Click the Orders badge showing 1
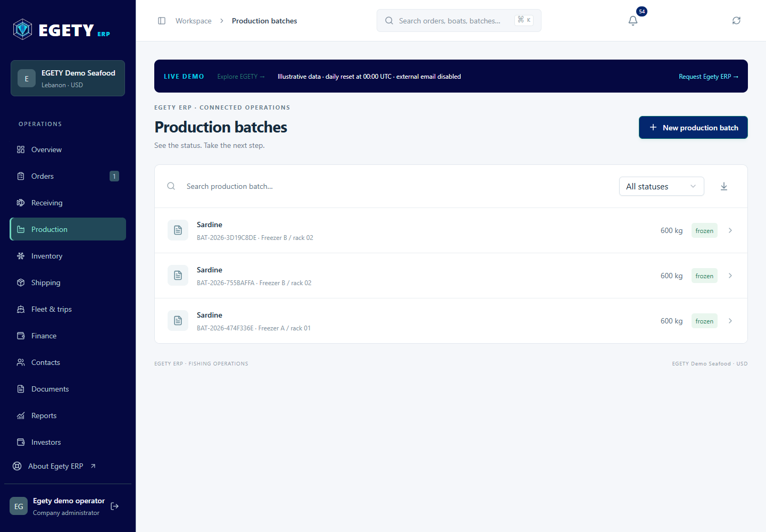 click(114, 176)
